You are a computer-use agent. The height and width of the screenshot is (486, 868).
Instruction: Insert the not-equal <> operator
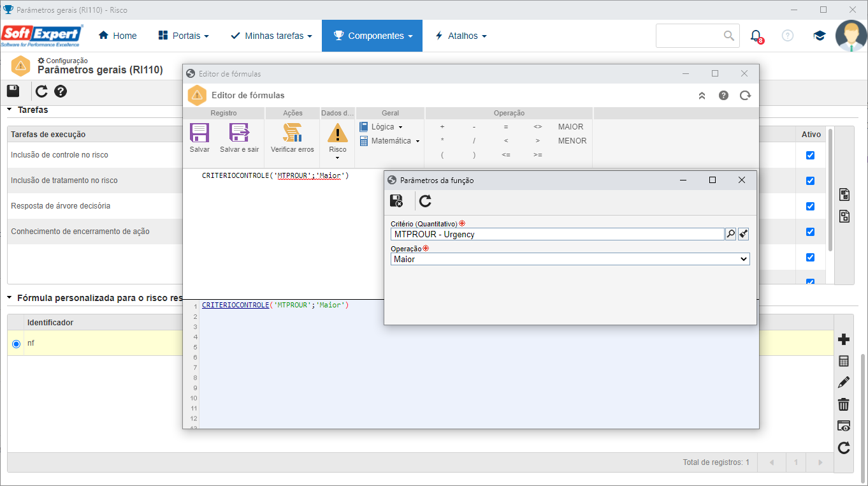[538, 127]
